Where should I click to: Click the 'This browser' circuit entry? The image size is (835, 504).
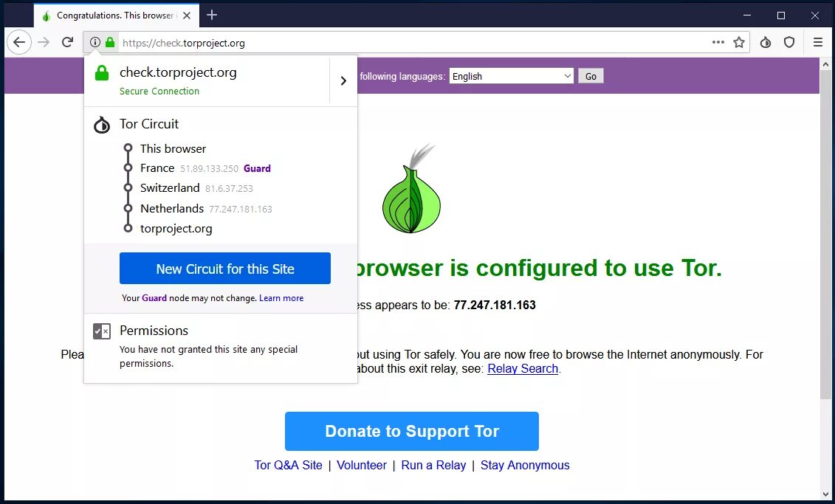coord(173,148)
